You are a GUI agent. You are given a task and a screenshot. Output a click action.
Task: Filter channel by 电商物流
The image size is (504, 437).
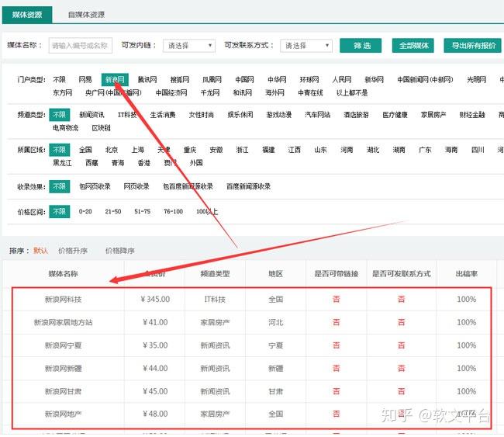click(x=66, y=128)
